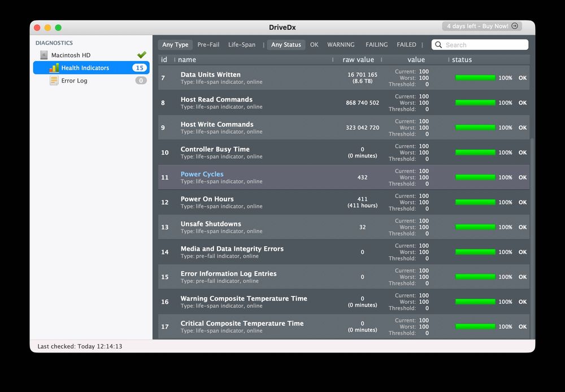This screenshot has height=392, width=565.
Task: Click the Data Units Written green status bar
Action: [475, 78]
